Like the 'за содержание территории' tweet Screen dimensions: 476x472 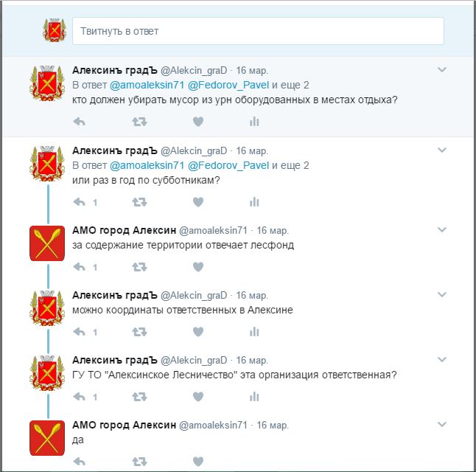click(198, 267)
